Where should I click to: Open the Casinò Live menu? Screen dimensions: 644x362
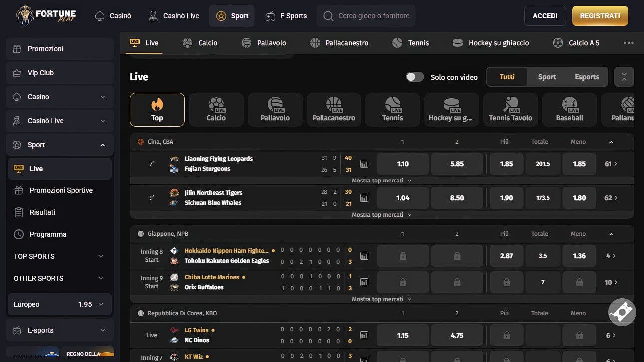click(173, 15)
